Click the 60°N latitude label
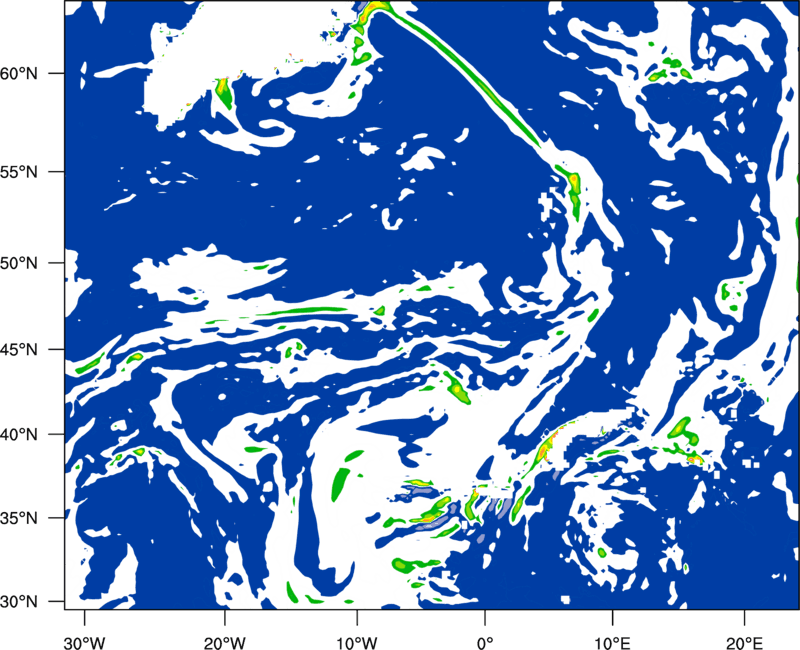This screenshot has height=650, width=800. tap(19, 73)
